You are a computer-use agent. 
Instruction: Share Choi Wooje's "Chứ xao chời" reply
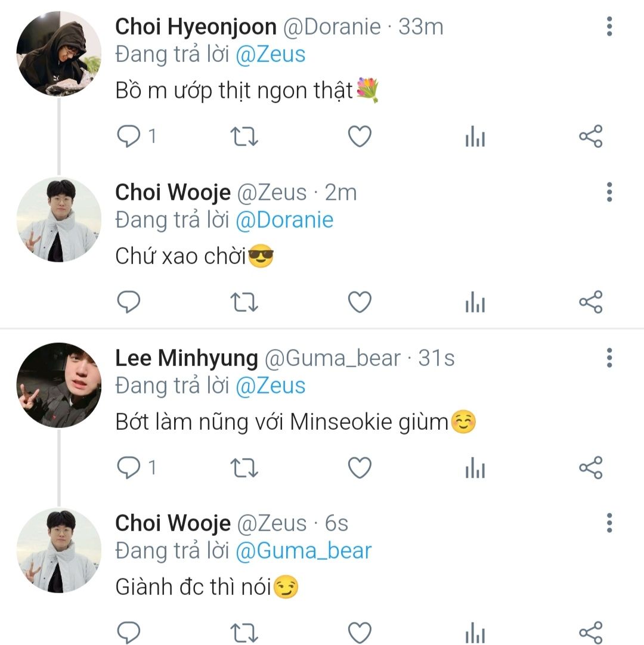[x=591, y=303]
